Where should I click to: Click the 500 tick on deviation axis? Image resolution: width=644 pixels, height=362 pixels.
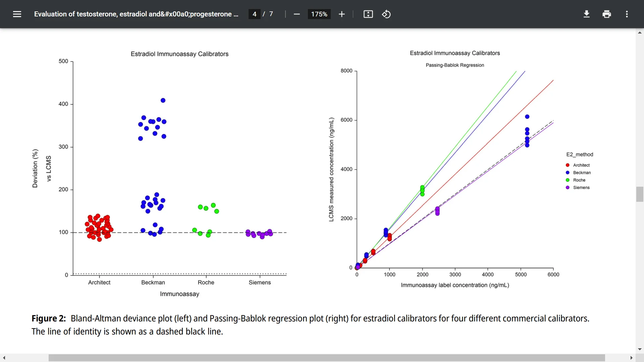[63, 61]
